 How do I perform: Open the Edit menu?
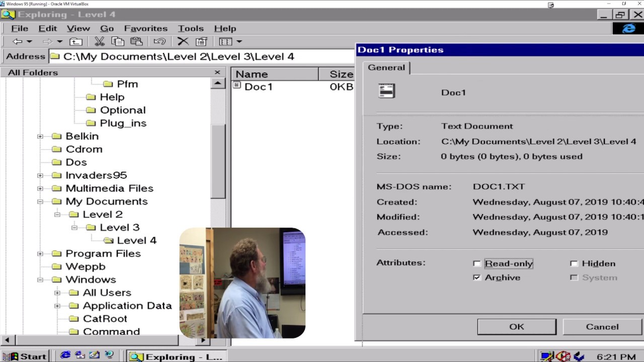(48, 28)
